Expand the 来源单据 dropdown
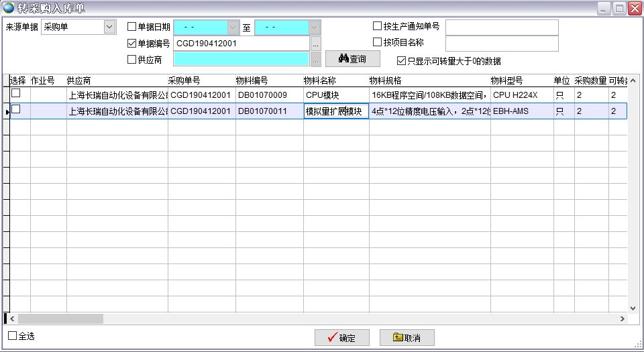 coord(110,27)
